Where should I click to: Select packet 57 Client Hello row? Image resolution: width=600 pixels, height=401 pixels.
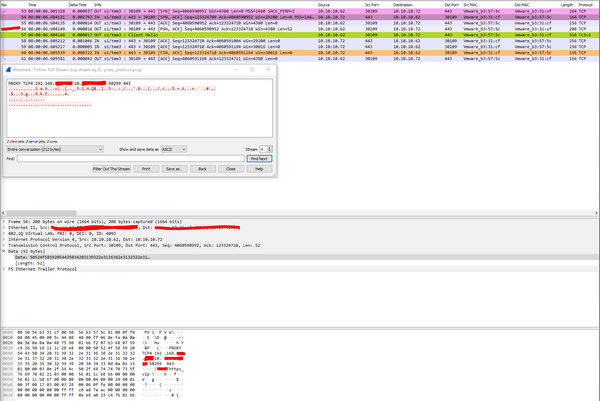tap(300, 35)
